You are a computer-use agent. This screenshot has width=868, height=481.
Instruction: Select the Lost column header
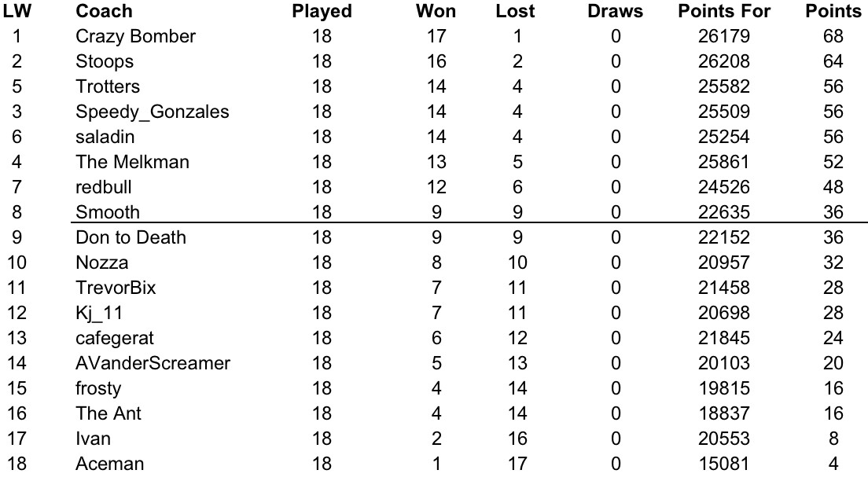point(516,11)
